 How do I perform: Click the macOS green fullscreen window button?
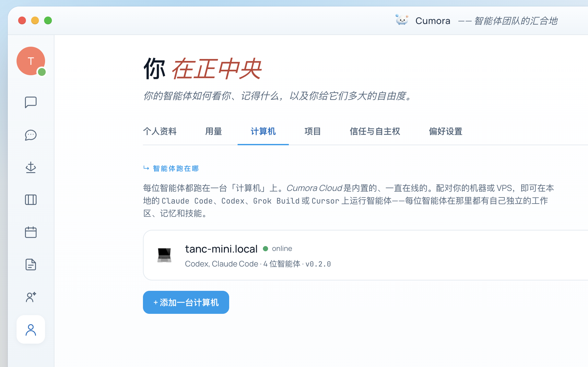[x=48, y=20]
